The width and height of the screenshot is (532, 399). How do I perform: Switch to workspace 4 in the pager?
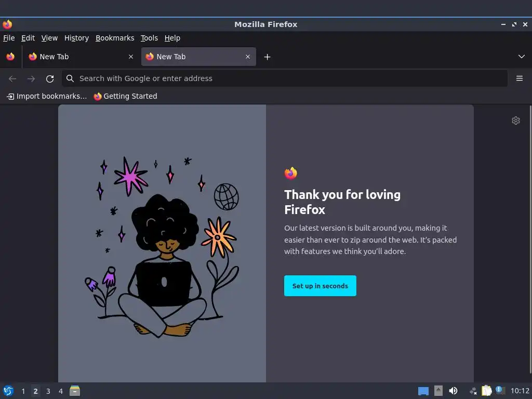61,391
